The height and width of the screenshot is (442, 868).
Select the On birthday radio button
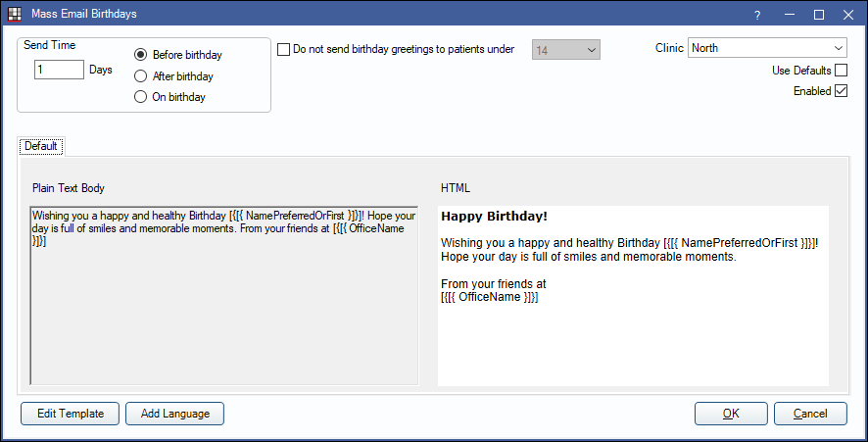(141, 97)
